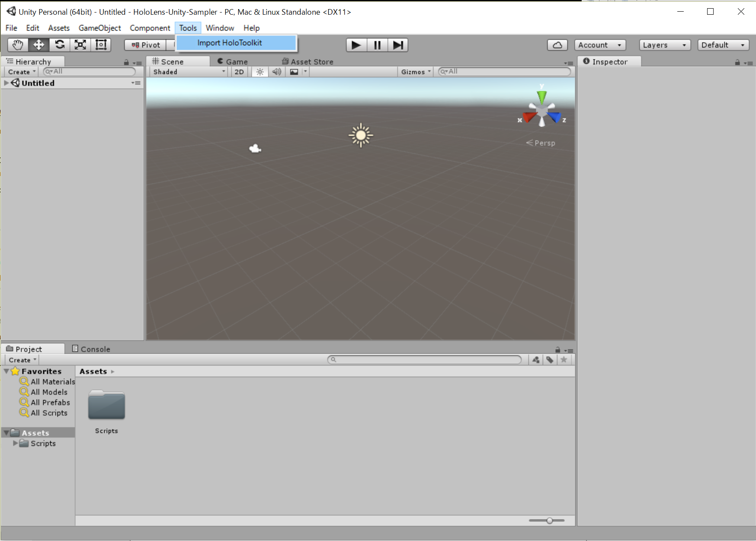This screenshot has height=541, width=756.
Task: Open the GameObject menu
Action: pos(100,28)
